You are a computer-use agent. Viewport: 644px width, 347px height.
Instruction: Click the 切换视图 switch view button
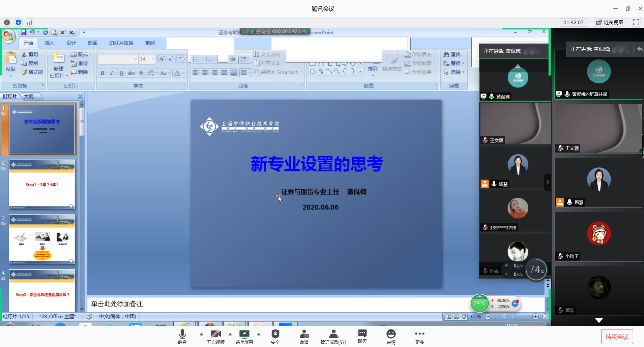(x=610, y=22)
